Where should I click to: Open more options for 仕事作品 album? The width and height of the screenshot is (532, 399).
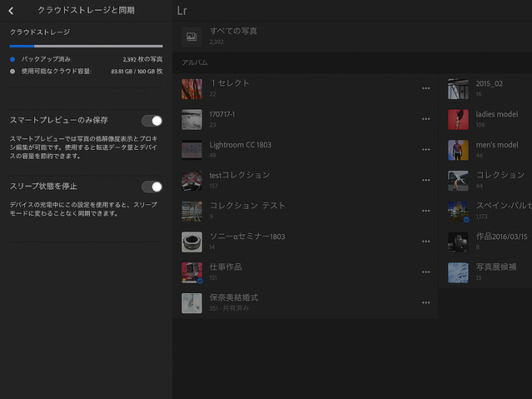click(x=426, y=272)
